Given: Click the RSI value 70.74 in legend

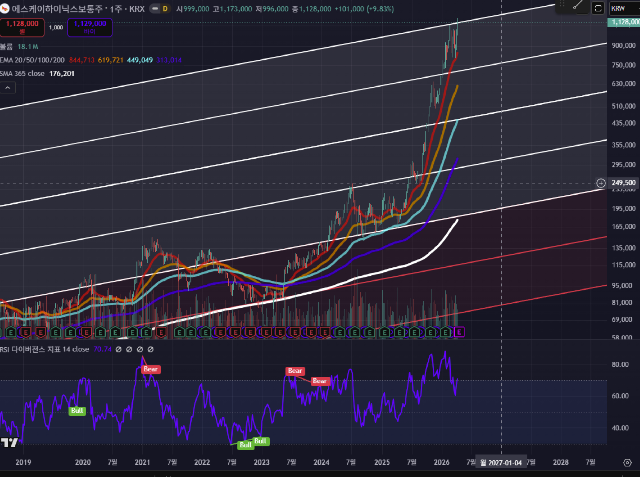Looking at the screenshot, I should click(x=102, y=350).
